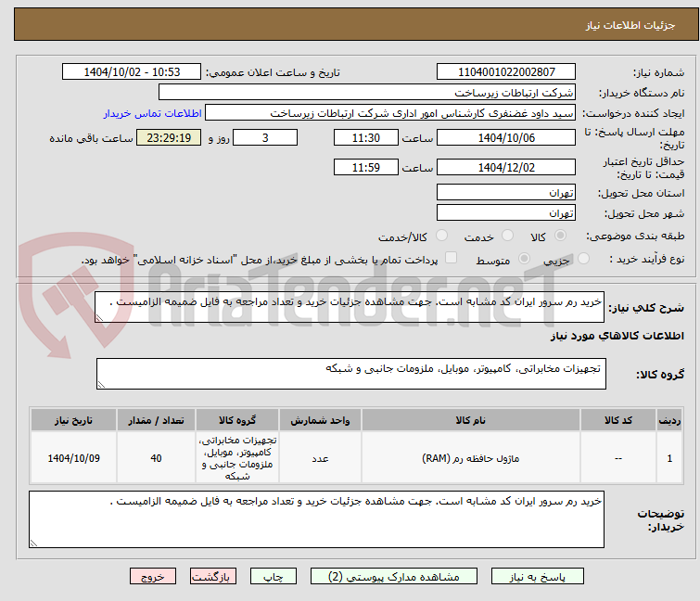Image resolution: width=700 pixels, height=601 pixels.
Task: Click the remaining time field 23:29:19
Action: (169, 137)
